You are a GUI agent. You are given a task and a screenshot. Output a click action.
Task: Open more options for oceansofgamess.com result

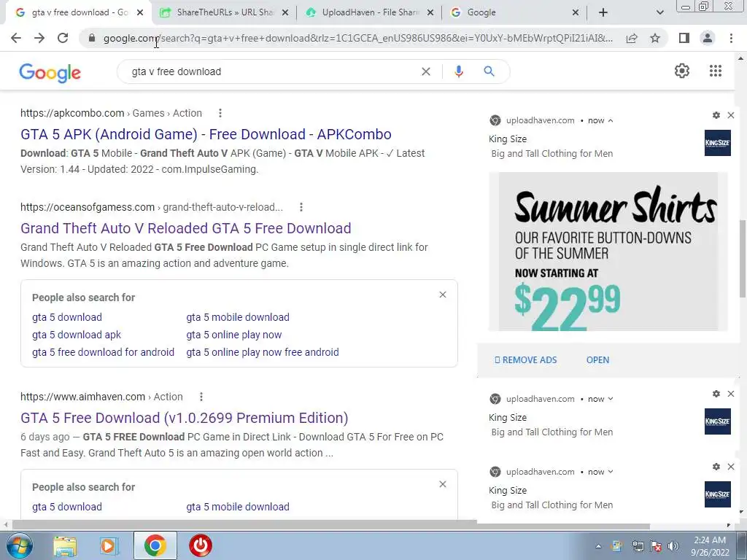coord(301,207)
